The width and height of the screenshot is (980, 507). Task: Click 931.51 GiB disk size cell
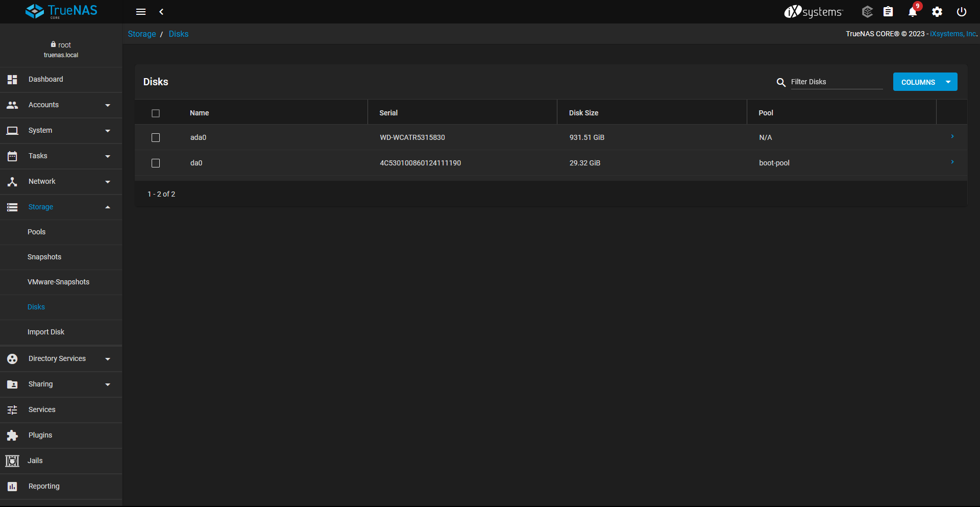(x=587, y=137)
